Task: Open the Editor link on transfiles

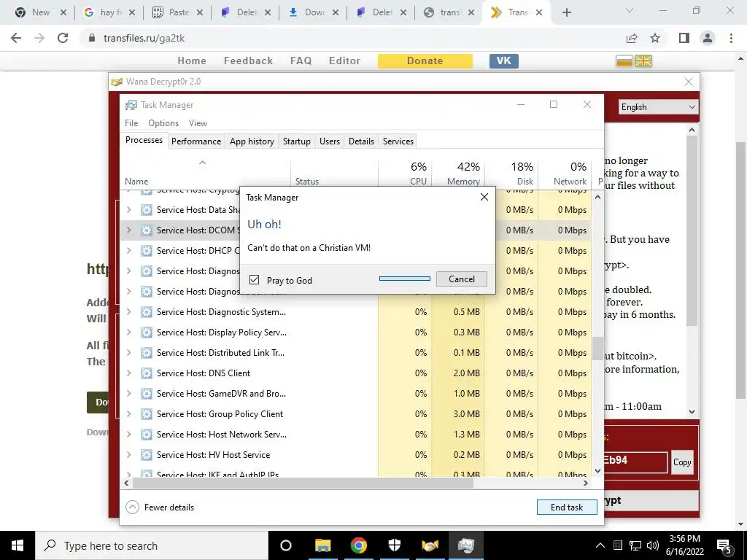Action: (x=344, y=61)
